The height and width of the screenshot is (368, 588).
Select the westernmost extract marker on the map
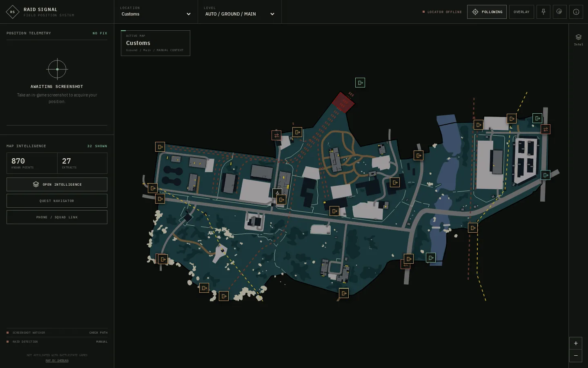(x=153, y=188)
